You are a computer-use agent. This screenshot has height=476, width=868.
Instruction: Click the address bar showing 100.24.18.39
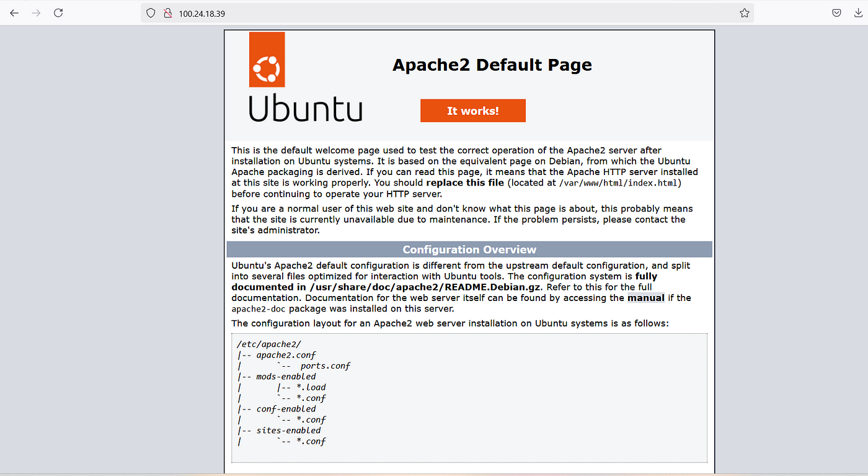(x=446, y=13)
